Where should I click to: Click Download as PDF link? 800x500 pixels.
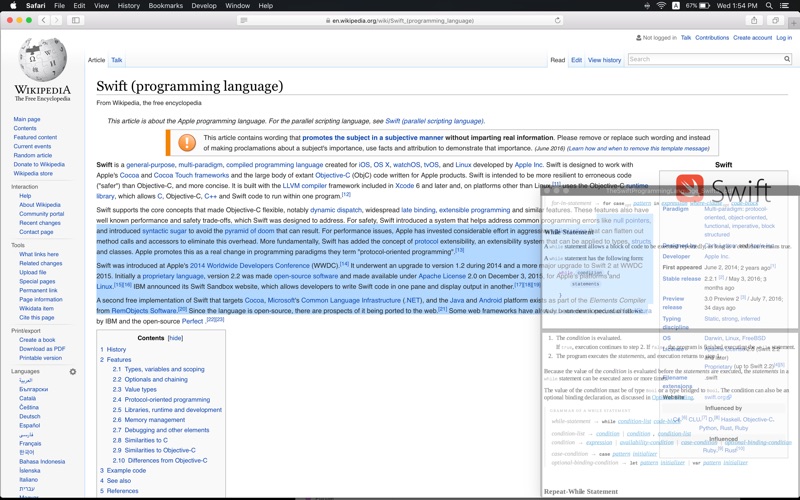(42, 348)
